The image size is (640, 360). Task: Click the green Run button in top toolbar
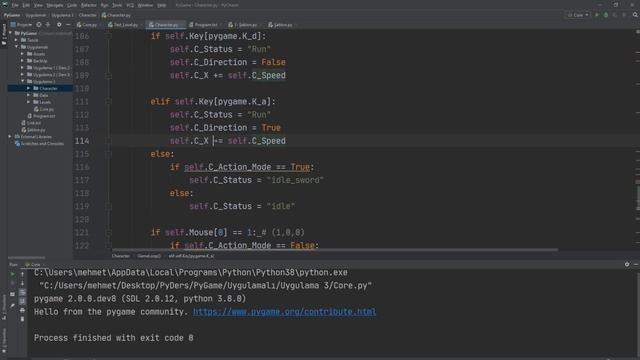[x=597, y=15]
